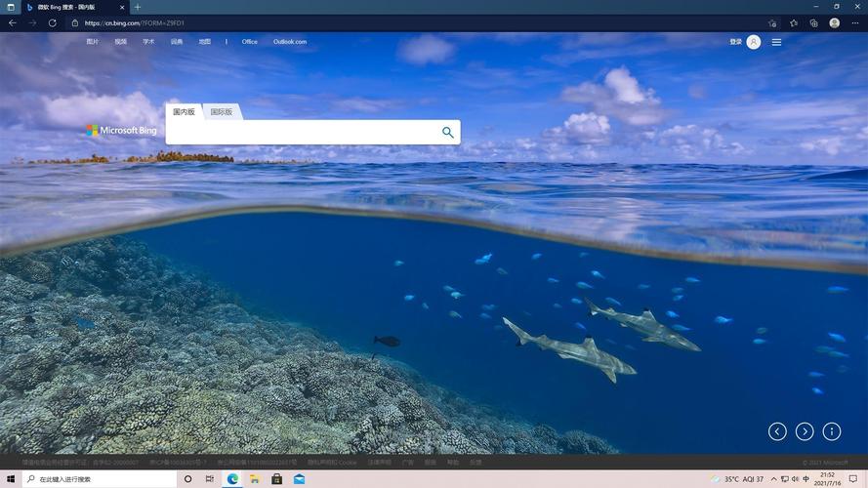Open Microsoft Store from the taskbar
Screen dimensions: 868x488
coord(277,479)
